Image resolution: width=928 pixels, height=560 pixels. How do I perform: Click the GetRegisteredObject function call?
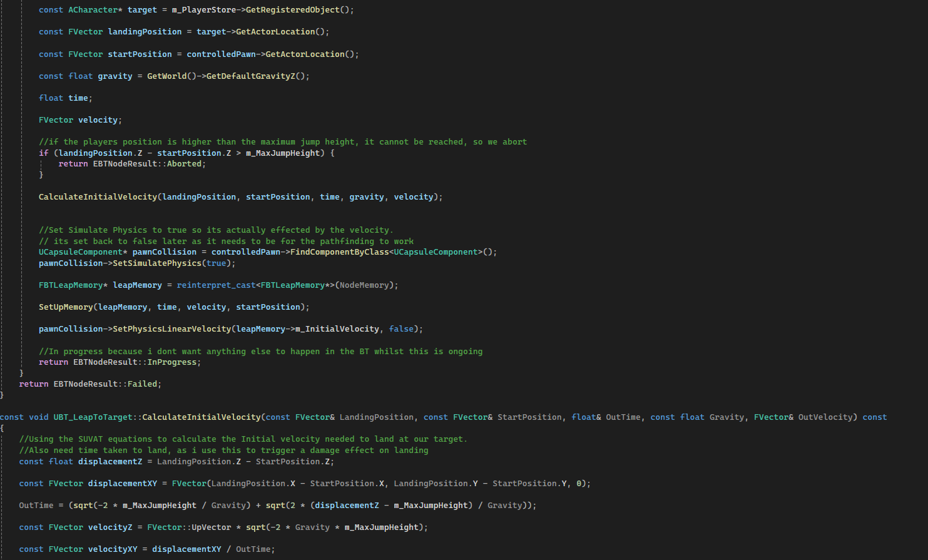pyautogui.click(x=293, y=9)
